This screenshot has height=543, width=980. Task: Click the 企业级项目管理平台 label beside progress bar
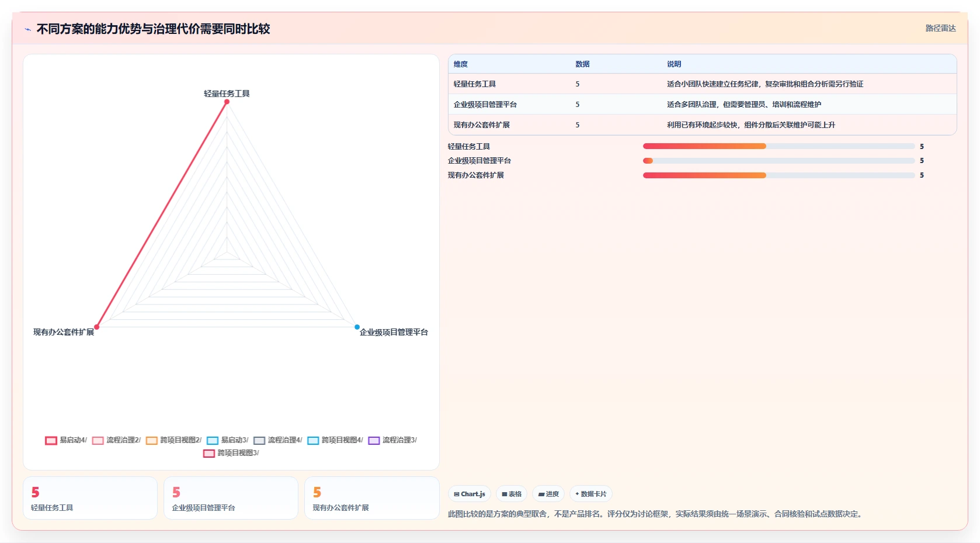(x=479, y=161)
